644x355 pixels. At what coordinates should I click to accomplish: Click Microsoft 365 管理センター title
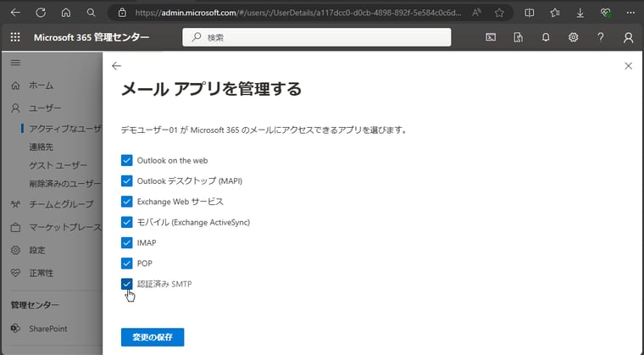pyautogui.click(x=92, y=37)
